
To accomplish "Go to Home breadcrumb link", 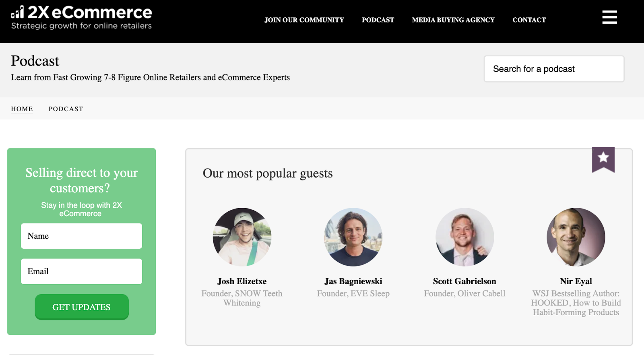I will click(22, 109).
